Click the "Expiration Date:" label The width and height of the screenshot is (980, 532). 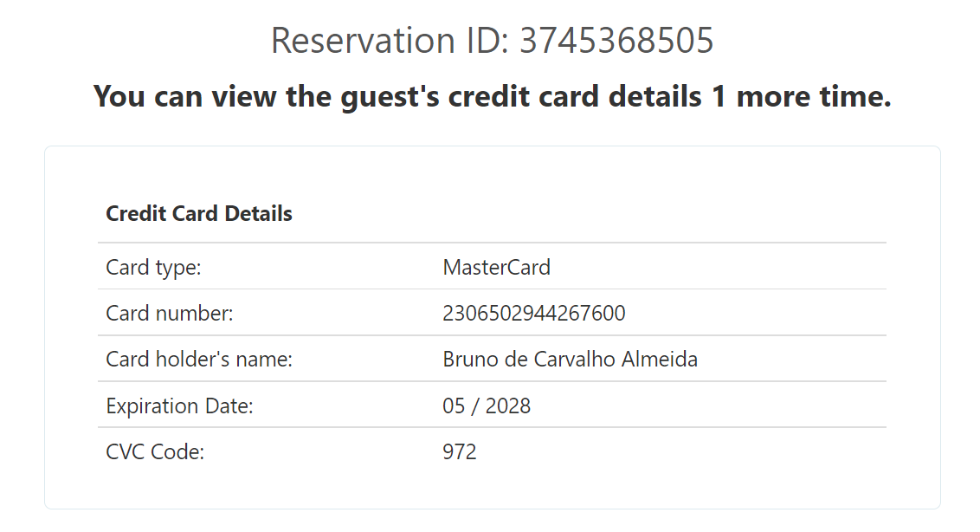[179, 405]
